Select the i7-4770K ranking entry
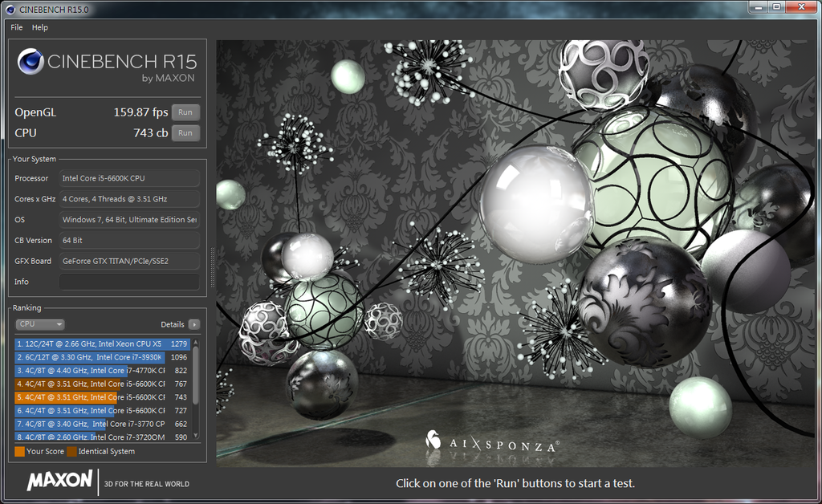Image resolution: width=822 pixels, height=504 pixels. (90, 371)
